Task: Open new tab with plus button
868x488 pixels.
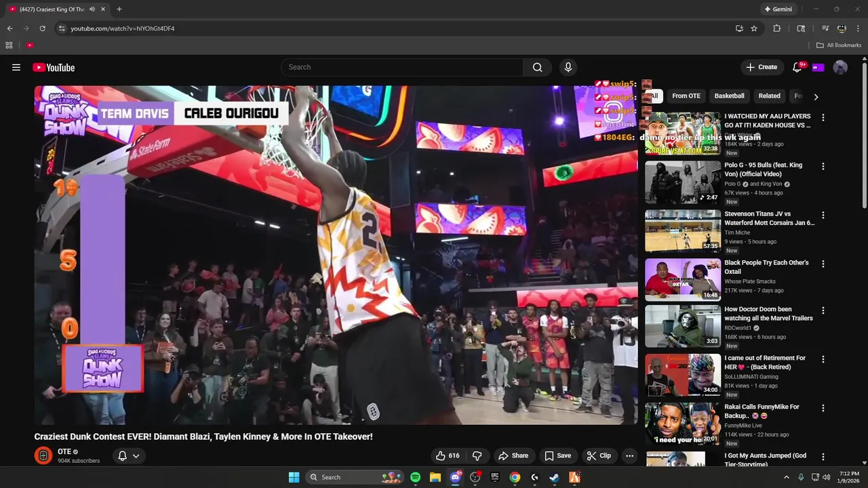Action: [119, 9]
